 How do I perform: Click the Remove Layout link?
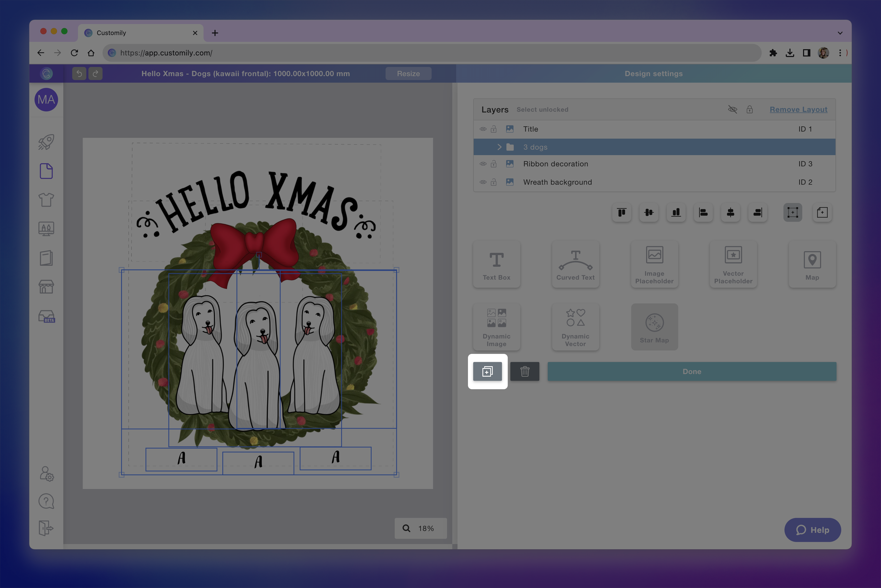pos(798,110)
